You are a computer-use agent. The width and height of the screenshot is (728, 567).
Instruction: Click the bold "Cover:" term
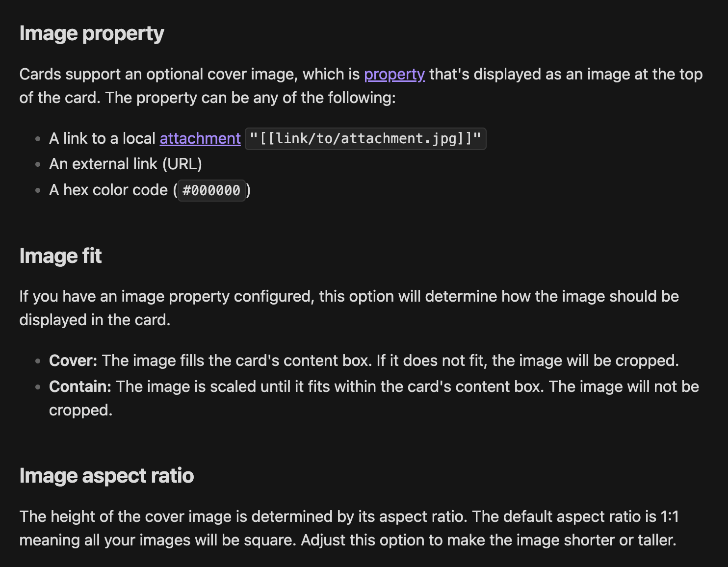[73, 361]
